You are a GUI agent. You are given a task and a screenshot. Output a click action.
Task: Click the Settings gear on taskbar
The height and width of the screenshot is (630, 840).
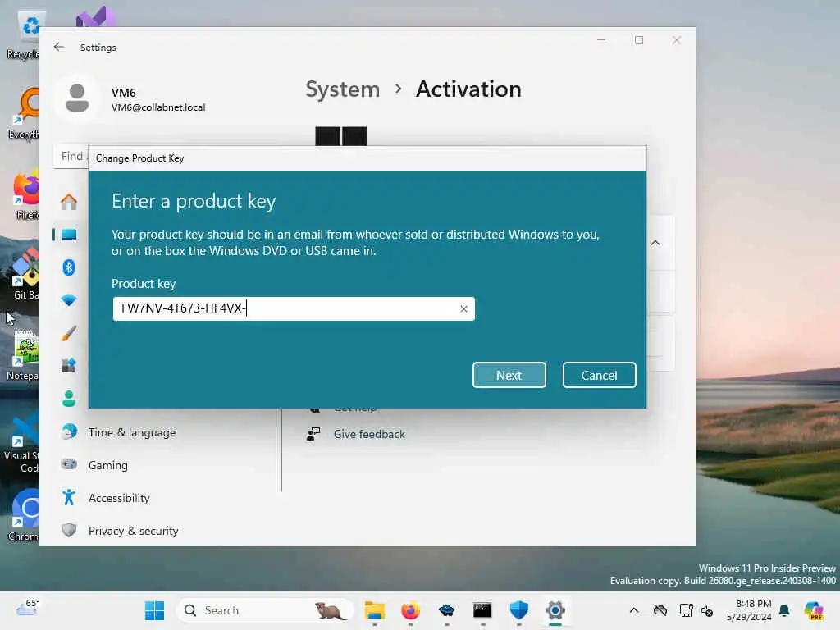click(555, 610)
